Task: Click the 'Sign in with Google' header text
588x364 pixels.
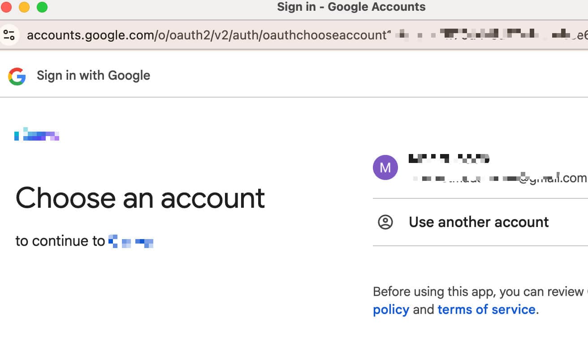Action: (93, 76)
